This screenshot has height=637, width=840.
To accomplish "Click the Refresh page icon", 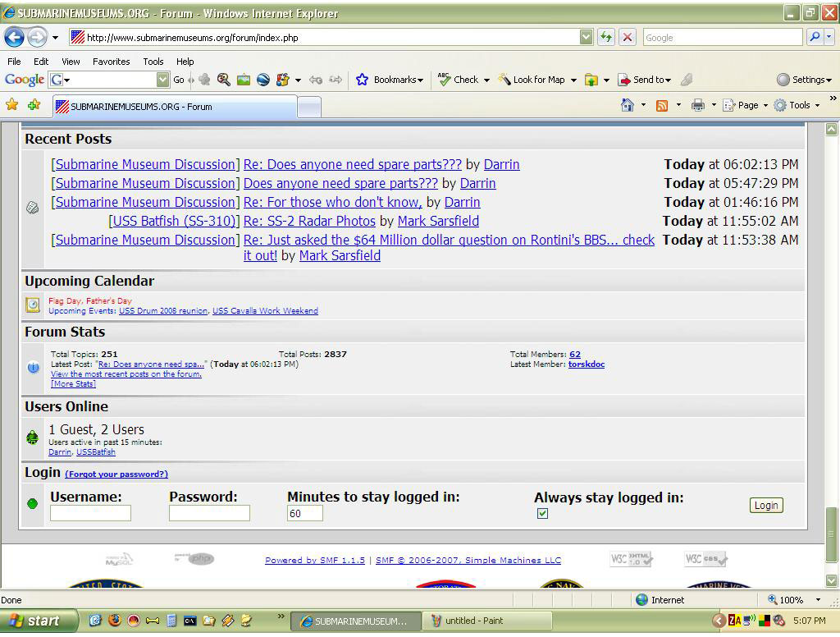I will tap(606, 37).
